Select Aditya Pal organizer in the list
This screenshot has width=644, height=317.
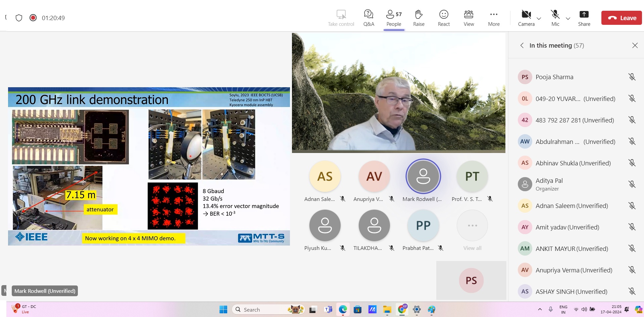pos(549,184)
